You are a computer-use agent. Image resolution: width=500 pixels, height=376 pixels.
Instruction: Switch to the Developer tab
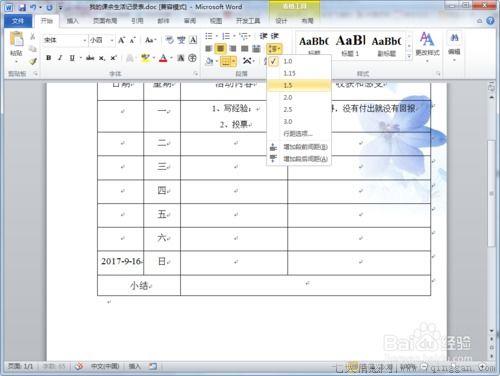pos(248,21)
